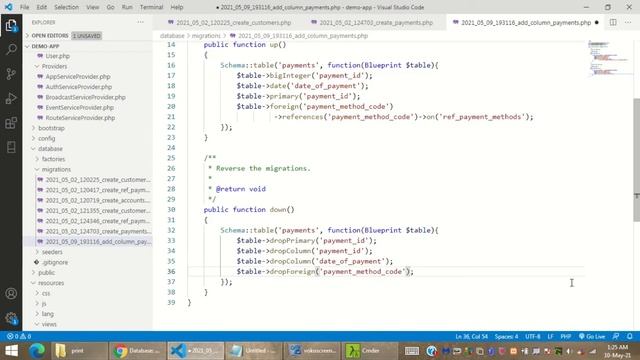This screenshot has height=360, width=640.
Task: Click the editor vertical scrollbar
Action: (637, 160)
